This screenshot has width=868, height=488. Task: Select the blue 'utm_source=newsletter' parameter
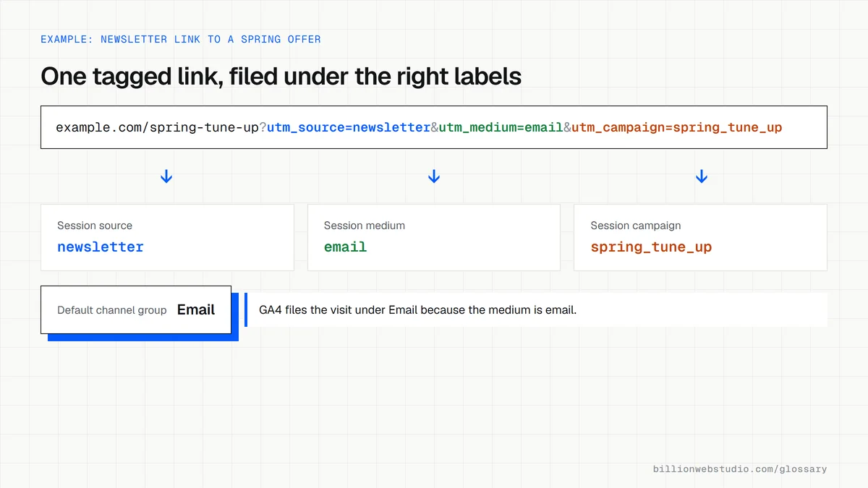[x=349, y=127]
